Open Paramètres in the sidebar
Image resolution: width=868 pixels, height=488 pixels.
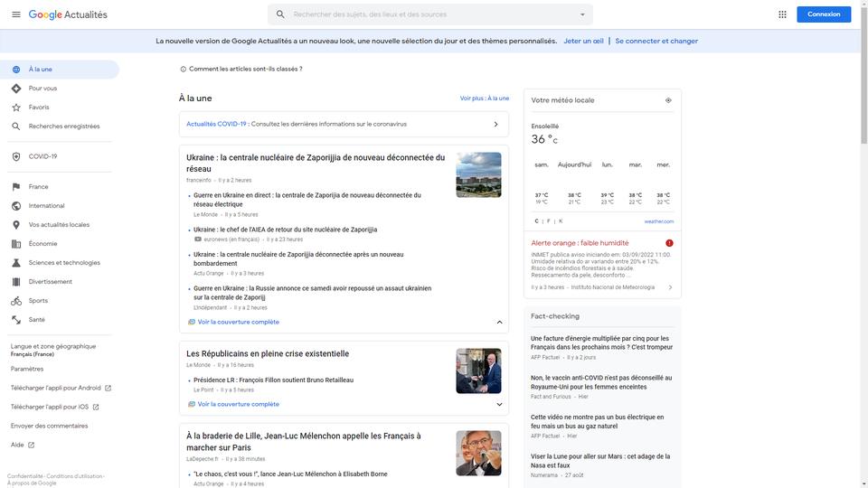click(27, 369)
